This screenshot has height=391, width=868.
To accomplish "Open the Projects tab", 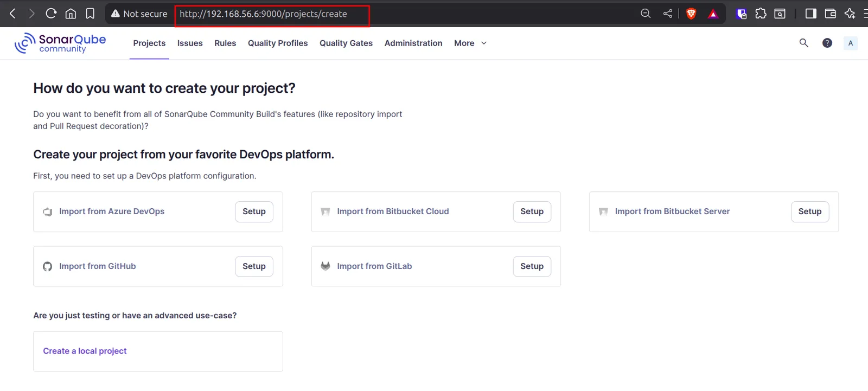I will (149, 43).
